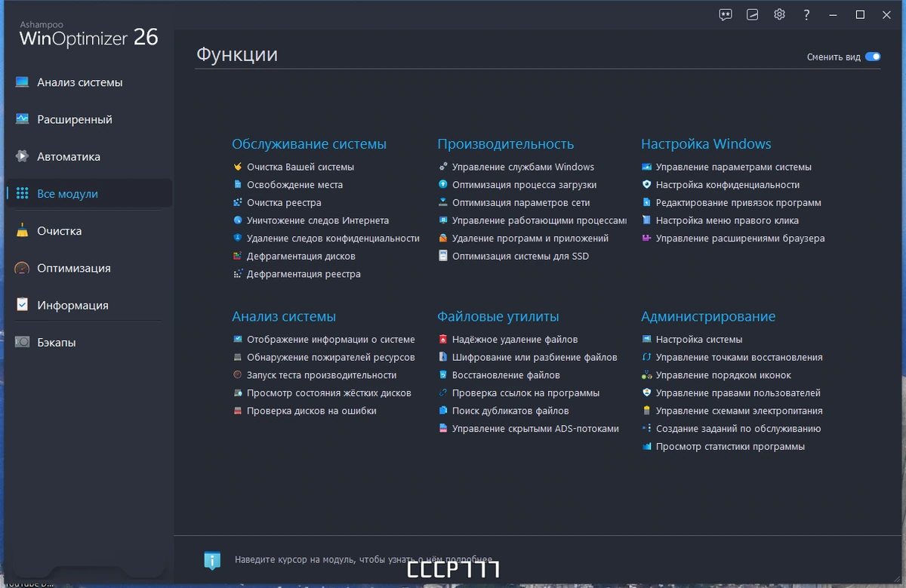This screenshot has width=906, height=588.
Task: Click the icon for Оптимизация системы для SSD
Action: (x=443, y=256)
